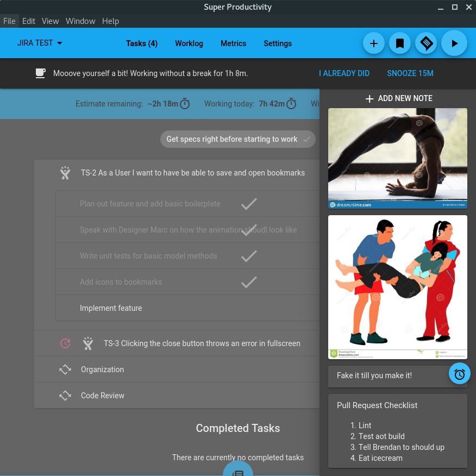Click the Jira icon beside task TS-2

coord(65,173)
